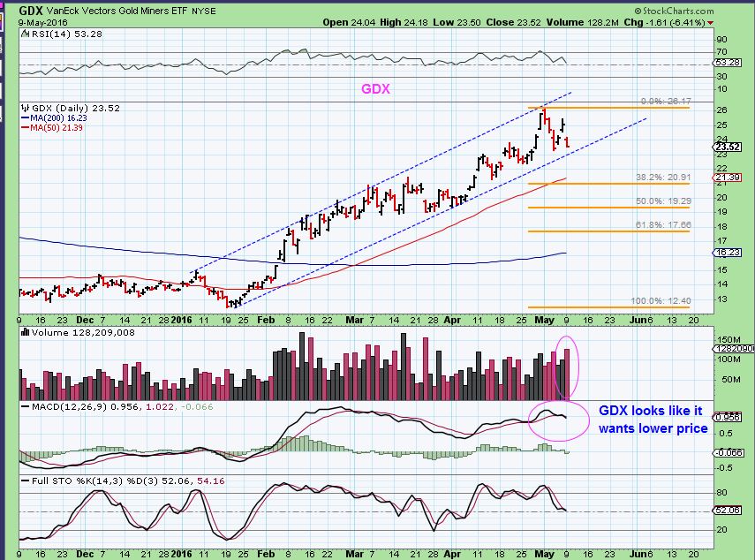Click the Close 23.52 header value
Viewport: 755px width, 560px height.
pos(513,22)
